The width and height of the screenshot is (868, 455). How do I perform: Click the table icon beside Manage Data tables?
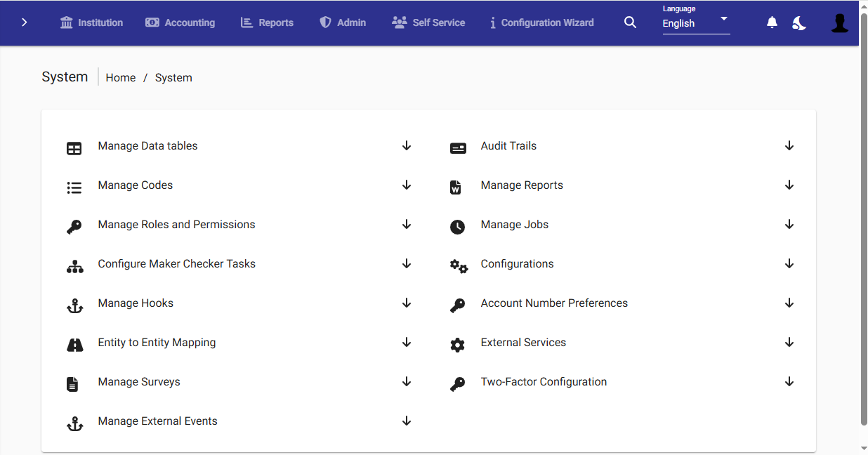[x=74, y=149]
